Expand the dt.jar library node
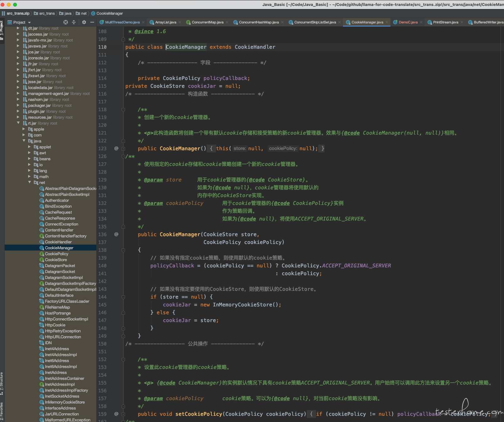This screenshot has width=504, height=422. [18, 28]
